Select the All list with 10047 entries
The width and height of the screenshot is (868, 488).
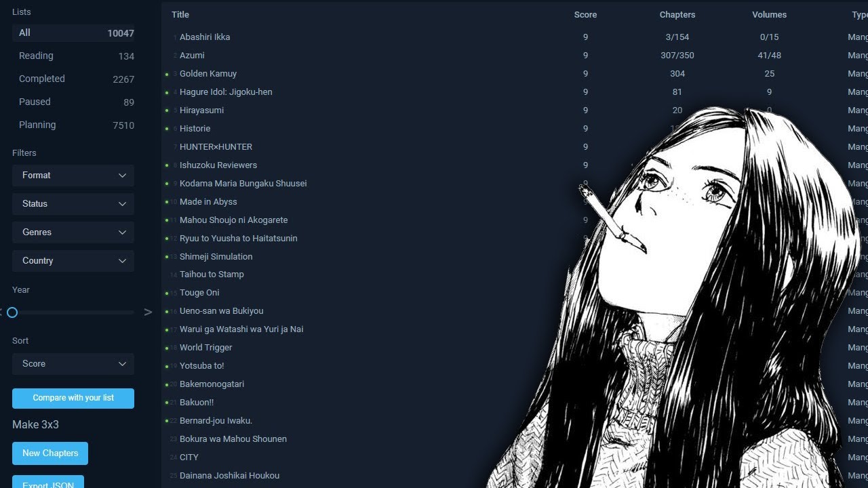[73, 33]
